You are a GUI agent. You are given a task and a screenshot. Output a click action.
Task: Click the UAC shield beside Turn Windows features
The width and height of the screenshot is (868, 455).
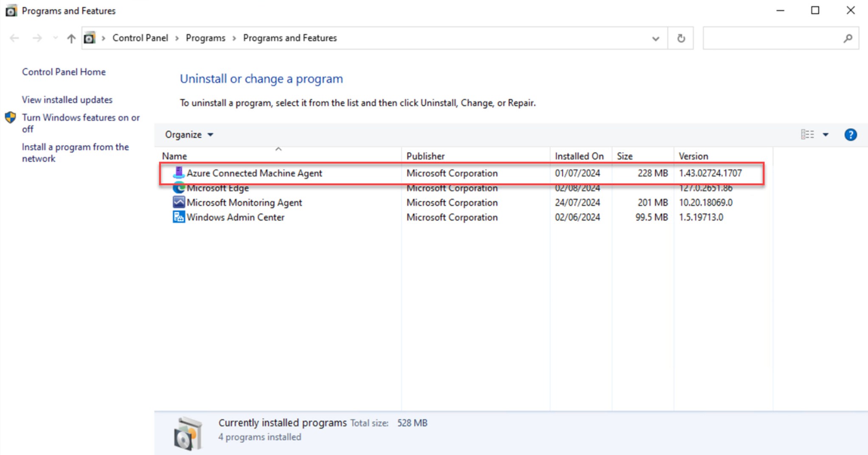point(10,117)
